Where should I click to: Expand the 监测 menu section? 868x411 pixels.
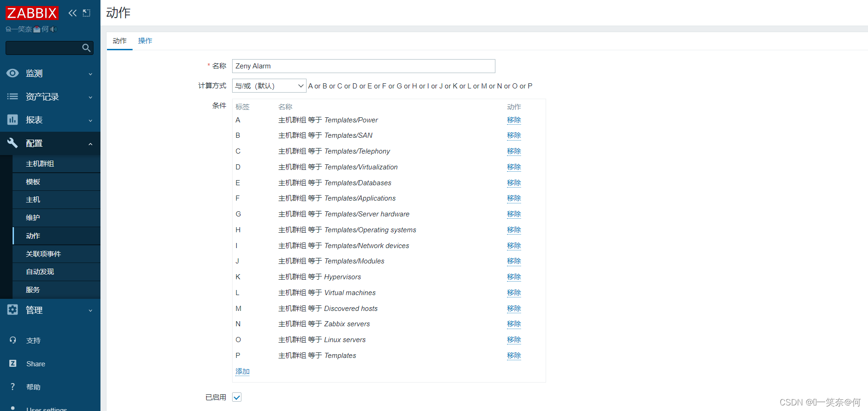[50, 73]
